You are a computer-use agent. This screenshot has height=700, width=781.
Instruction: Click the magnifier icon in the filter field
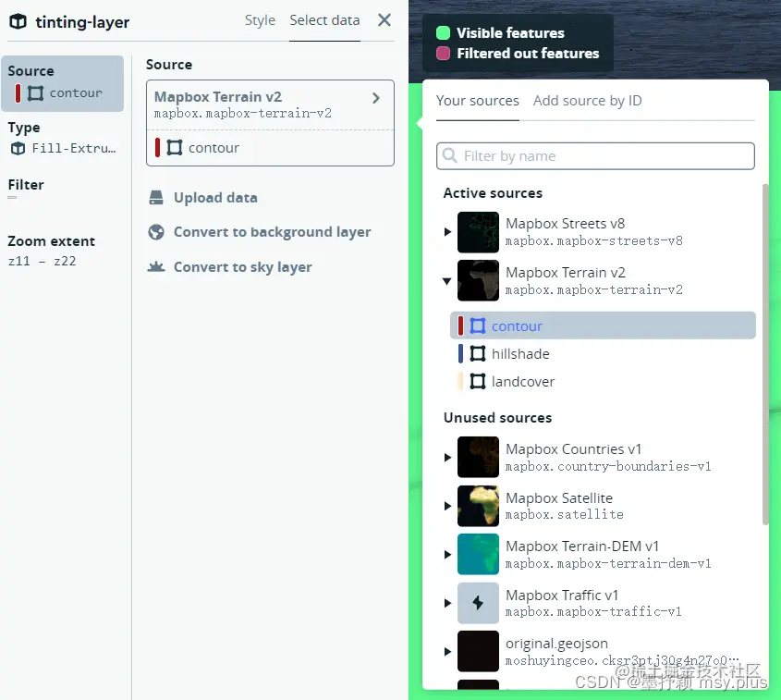tap(450, 155)
